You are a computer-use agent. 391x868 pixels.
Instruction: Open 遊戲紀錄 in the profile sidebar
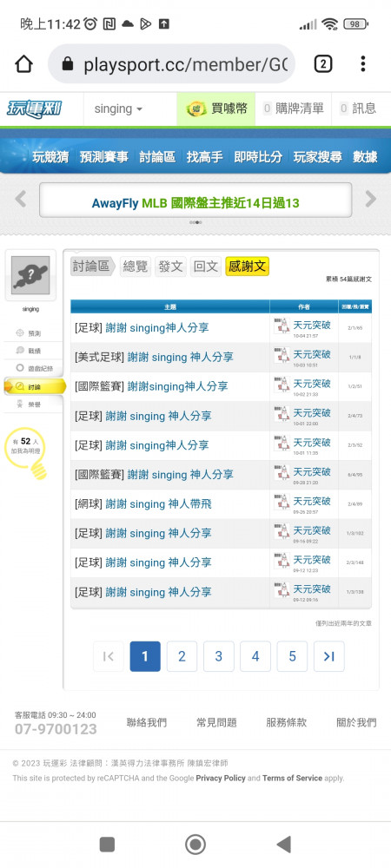35,368
